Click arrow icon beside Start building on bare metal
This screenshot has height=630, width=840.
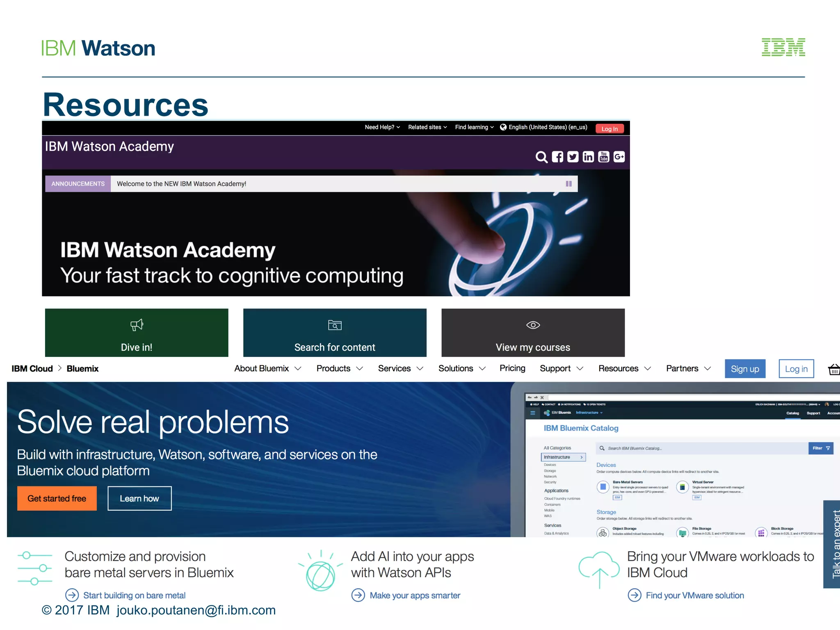tap(72, 595)
